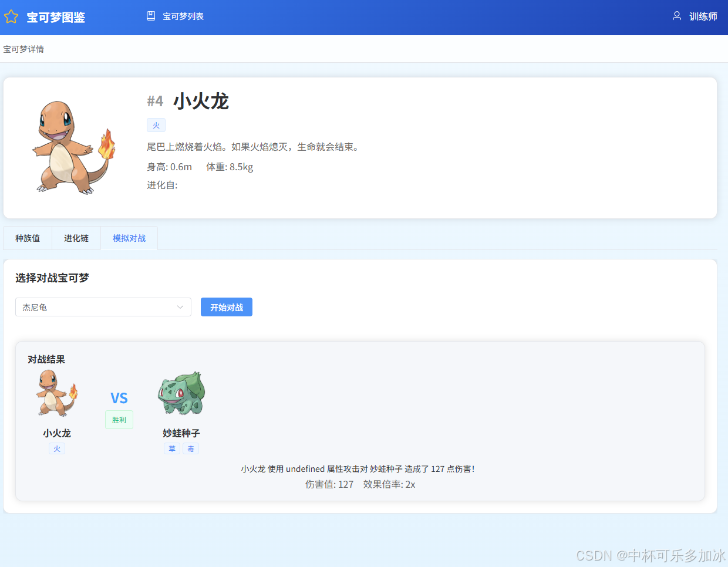Switch to the 种族值 tab
728x567 pixels.
pyautogui.click(x=28, y=238)
